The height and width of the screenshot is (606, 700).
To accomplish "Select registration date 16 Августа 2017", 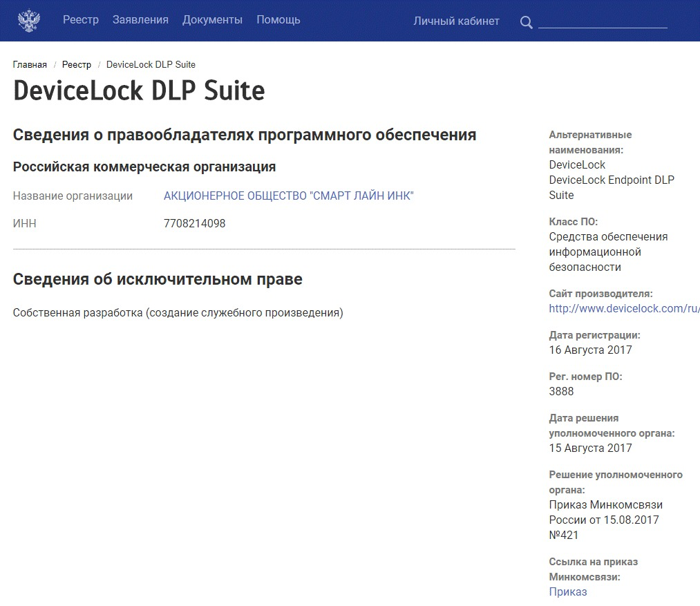I will [590, 350].
